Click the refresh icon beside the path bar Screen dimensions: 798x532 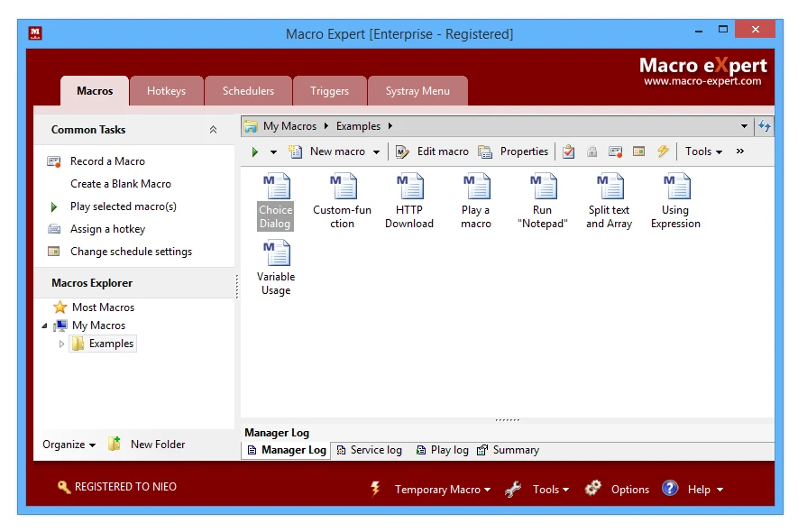point(765,126)
